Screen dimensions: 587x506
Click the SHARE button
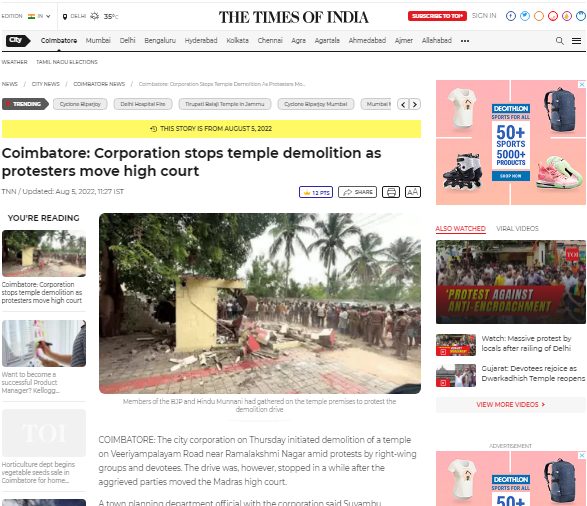(x=358, y=192)
